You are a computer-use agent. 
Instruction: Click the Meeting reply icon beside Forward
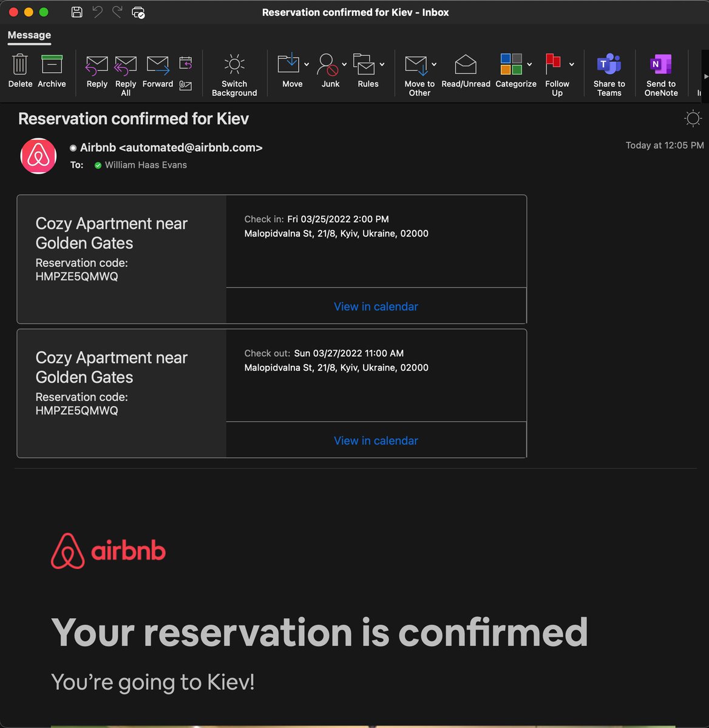186,63
